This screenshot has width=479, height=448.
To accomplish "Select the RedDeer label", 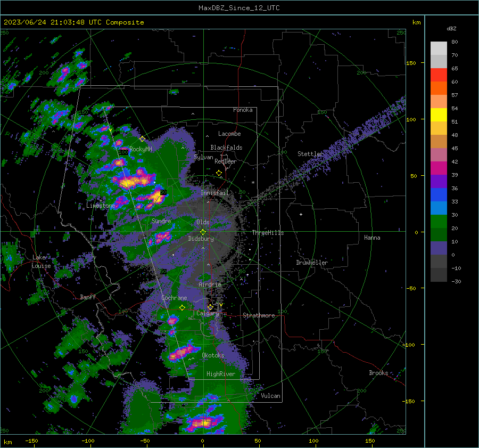I will (226, 161).
